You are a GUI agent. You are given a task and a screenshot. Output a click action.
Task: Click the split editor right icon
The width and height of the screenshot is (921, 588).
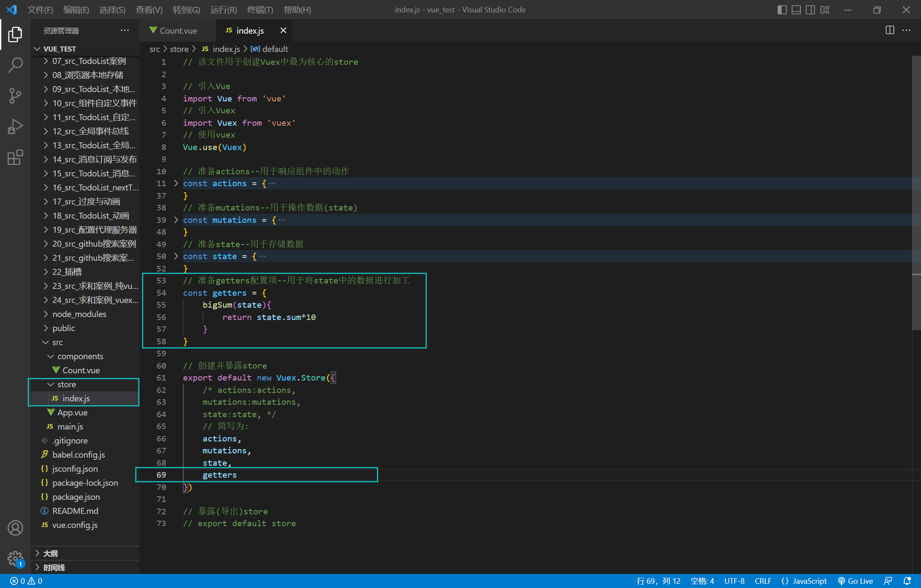[x=890, y=30]
